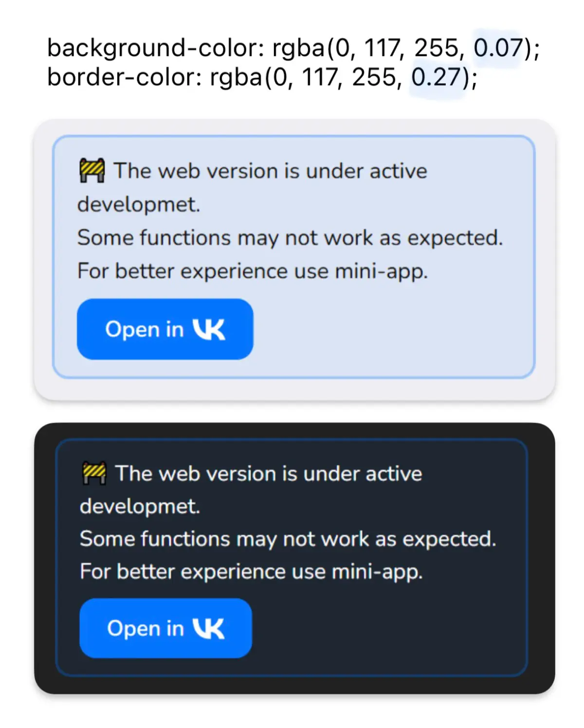Click the construction barrier emoji in dark banner
Screen dimensions: 584x728
(x=94, y=474)
